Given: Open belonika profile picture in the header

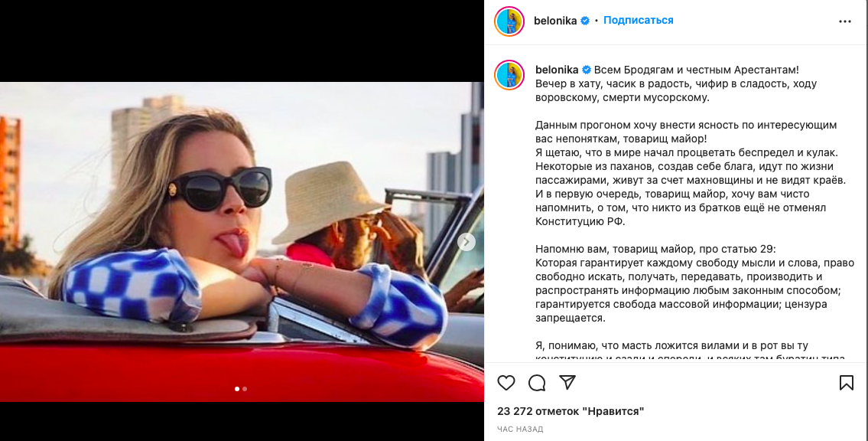Looking at the screenshot, I should [x=509, y=21].
